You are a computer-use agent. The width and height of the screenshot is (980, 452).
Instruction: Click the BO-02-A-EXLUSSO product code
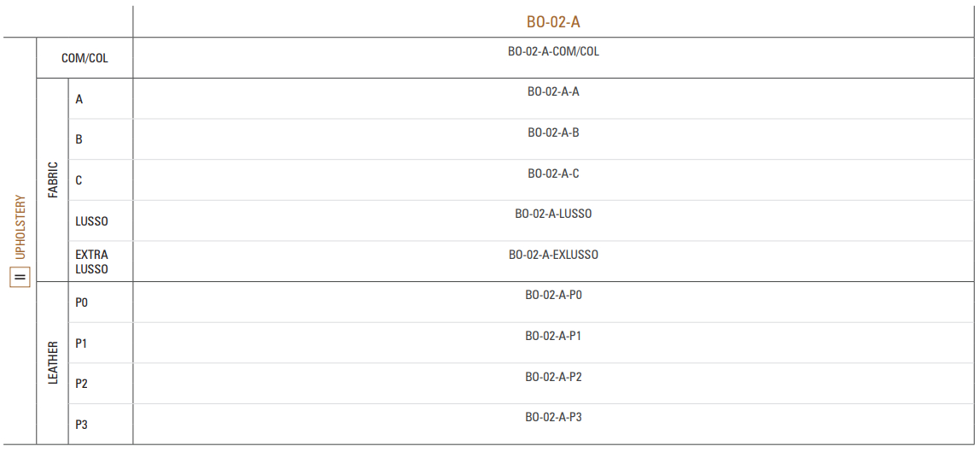[553, 255]
